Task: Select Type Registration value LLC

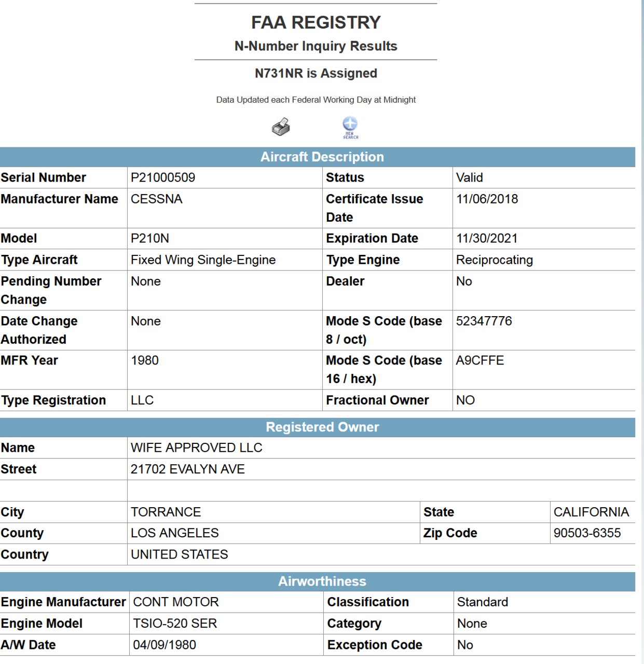Action: tap(142, 400)
